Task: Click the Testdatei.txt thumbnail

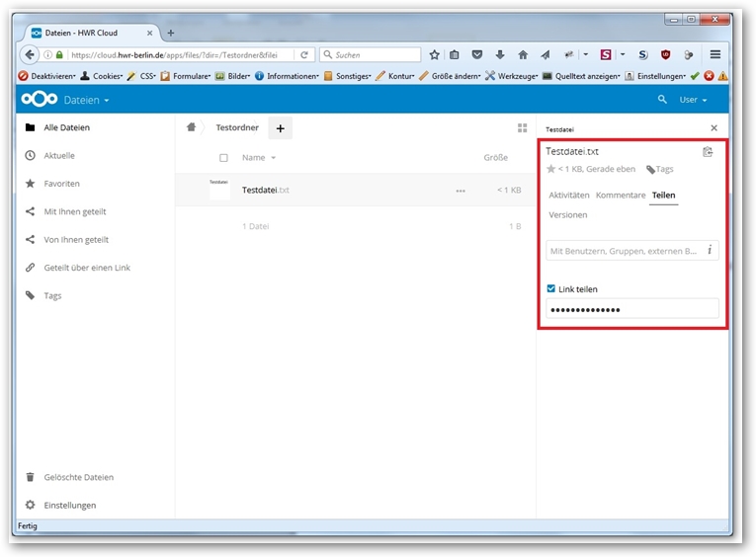Action: [219, 190]
